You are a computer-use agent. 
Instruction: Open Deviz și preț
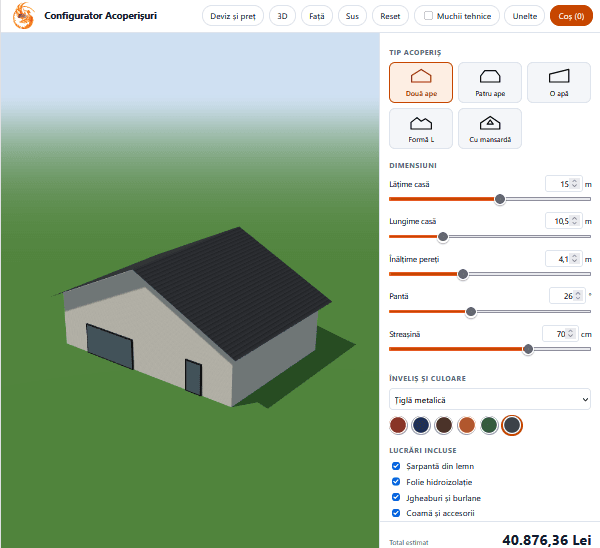[x=233, y=16]
